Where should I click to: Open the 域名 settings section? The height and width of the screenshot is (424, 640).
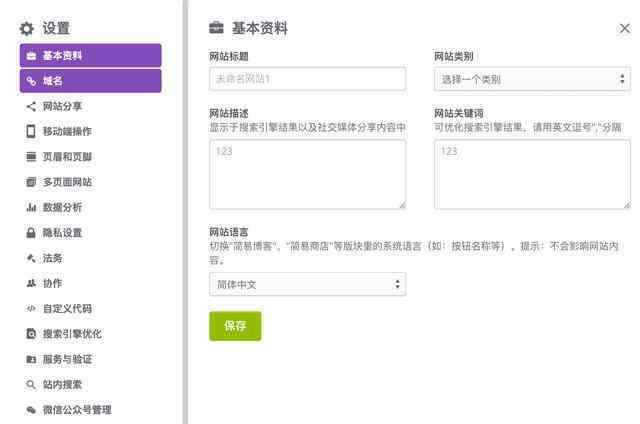91,81
